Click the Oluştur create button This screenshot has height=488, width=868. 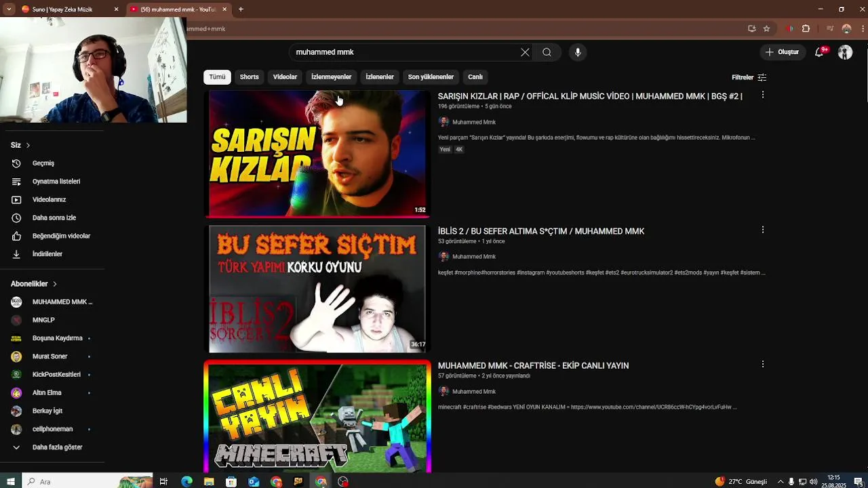tap(783, 52)
